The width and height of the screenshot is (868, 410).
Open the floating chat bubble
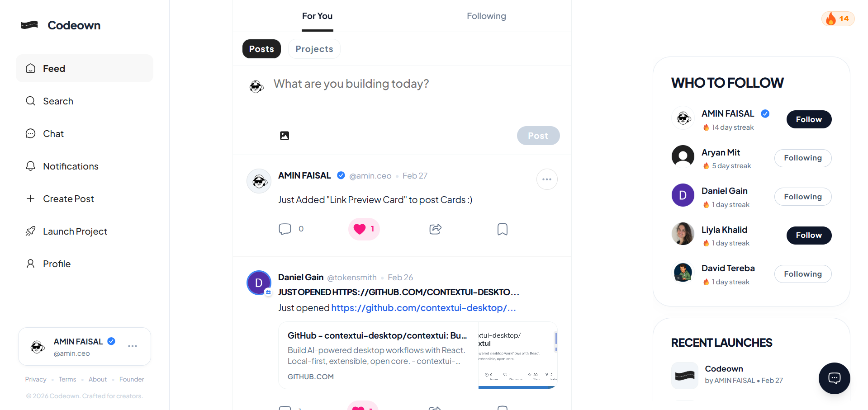(x=834, y=378)
